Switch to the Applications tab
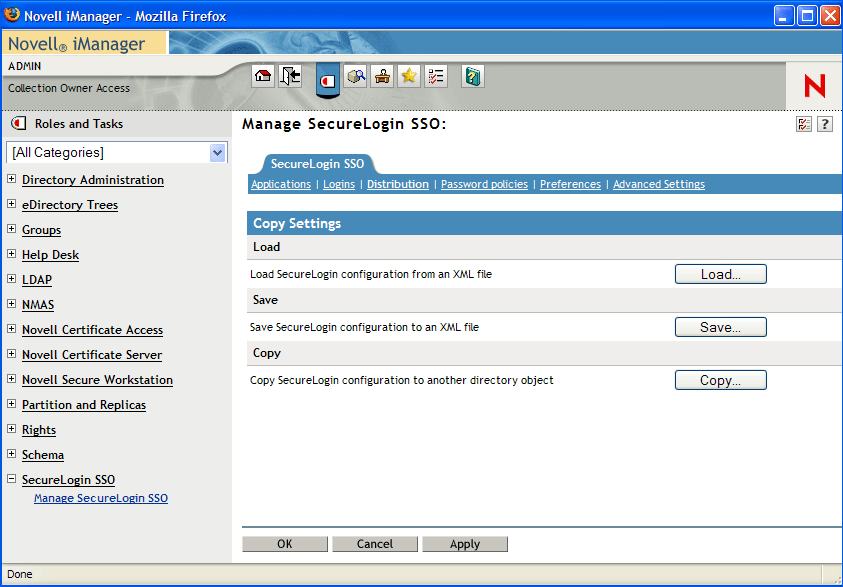 pyautogui.click(x=281, y=185)
